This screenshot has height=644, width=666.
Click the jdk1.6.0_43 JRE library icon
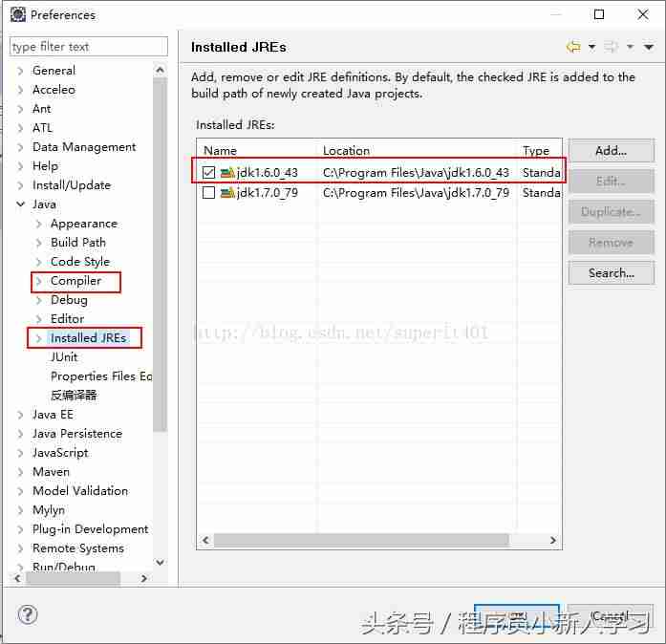pyautogui.click(x=227, y=173)
